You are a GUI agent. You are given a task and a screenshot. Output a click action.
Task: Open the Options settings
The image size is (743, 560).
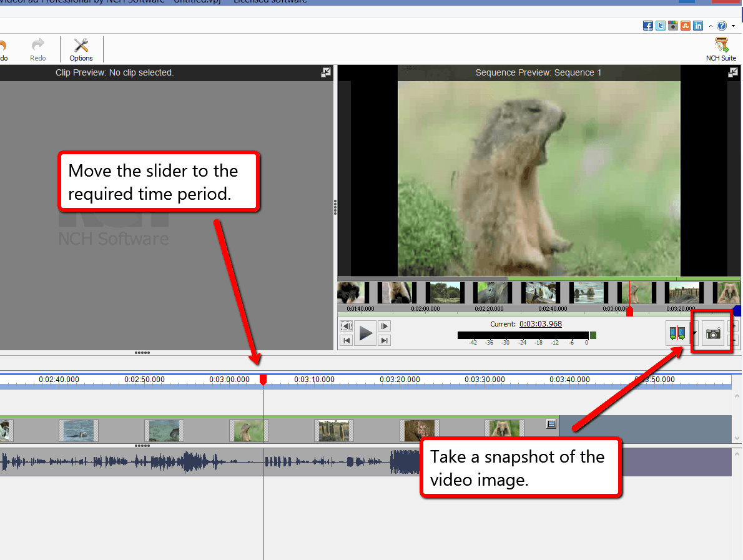81,49
